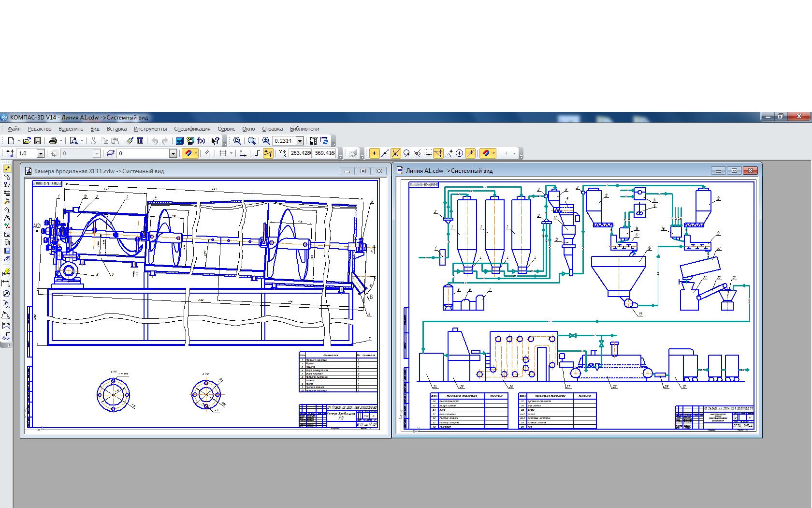Open the Инструменты menu
The width and height of the screenshot is (812, 508).
coord(150,129)
